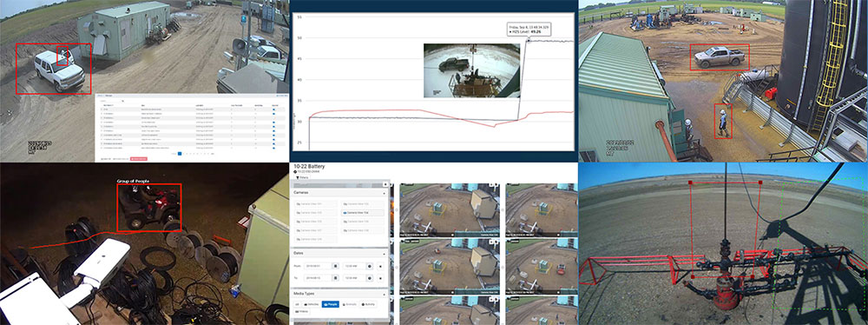Close the filters panel with the X
868x325 pixels.
[385, 184]
